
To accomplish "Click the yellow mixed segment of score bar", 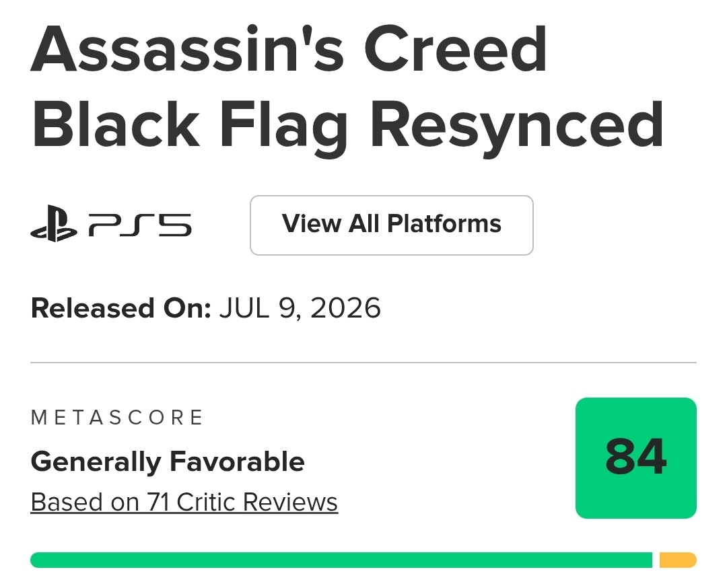I will (678, 560).
